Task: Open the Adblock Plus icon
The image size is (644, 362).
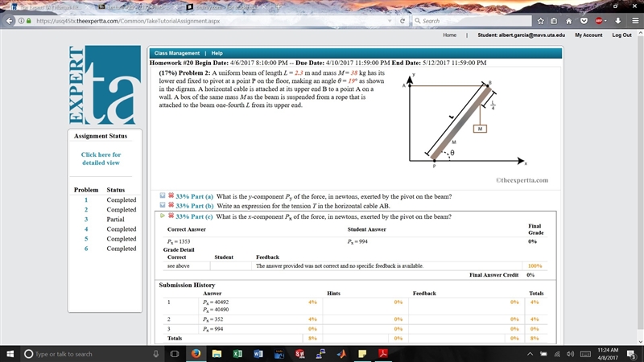Action: click(599, 21)
